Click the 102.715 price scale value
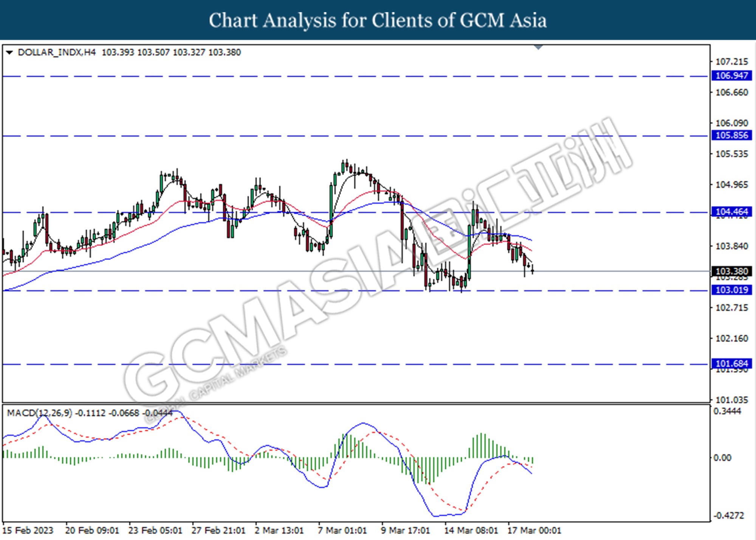 click(x=732, y=308)
